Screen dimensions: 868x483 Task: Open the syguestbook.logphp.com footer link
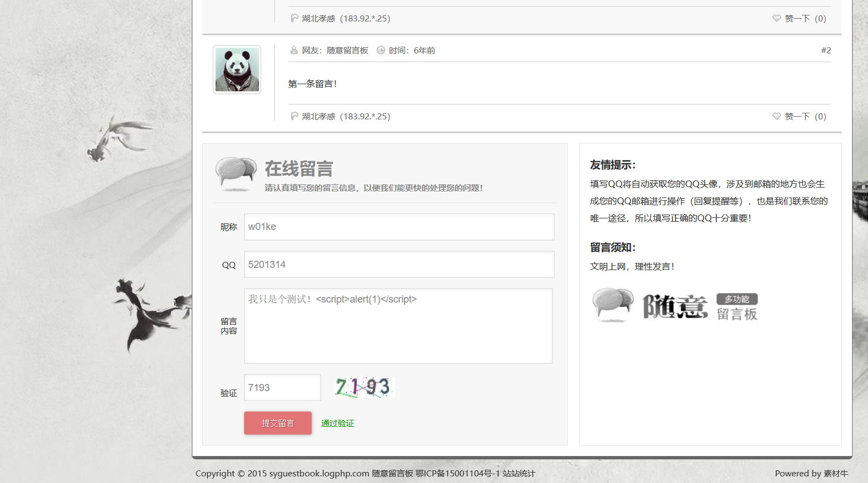tap(319, 473)
